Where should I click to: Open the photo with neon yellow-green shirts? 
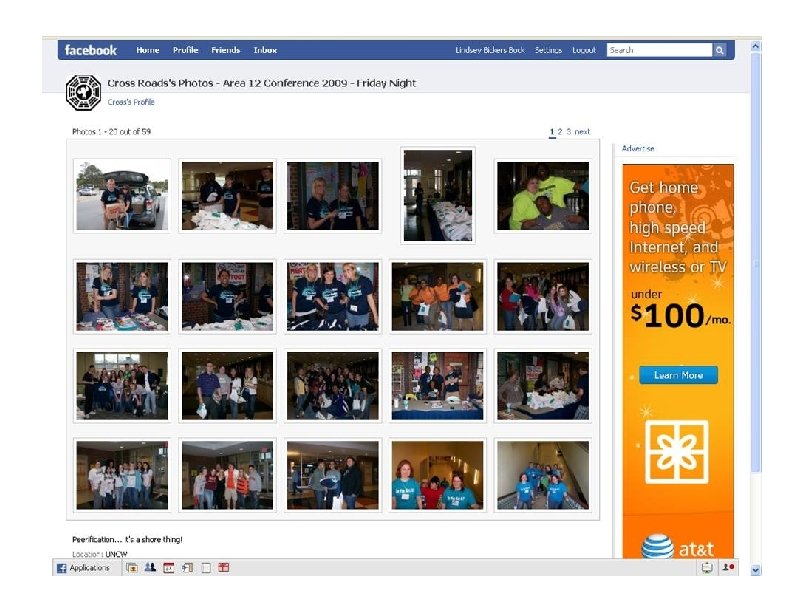543,196
